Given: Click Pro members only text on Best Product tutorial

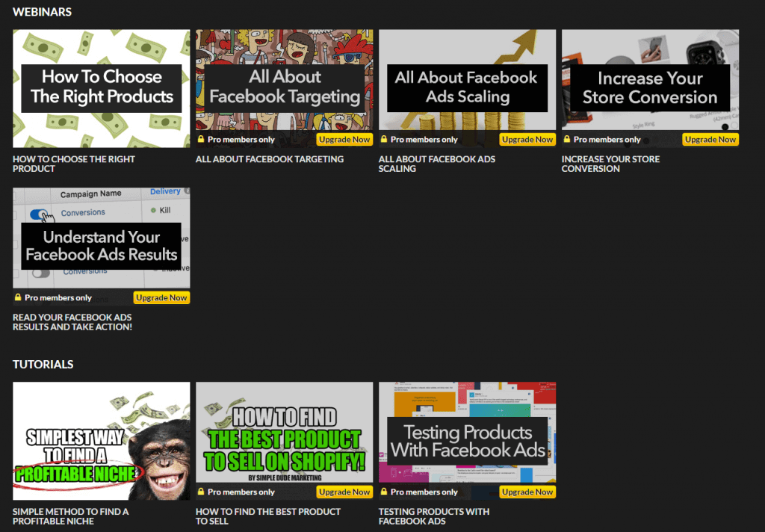Looking at the screenshot, I should [x=241, y=492].
